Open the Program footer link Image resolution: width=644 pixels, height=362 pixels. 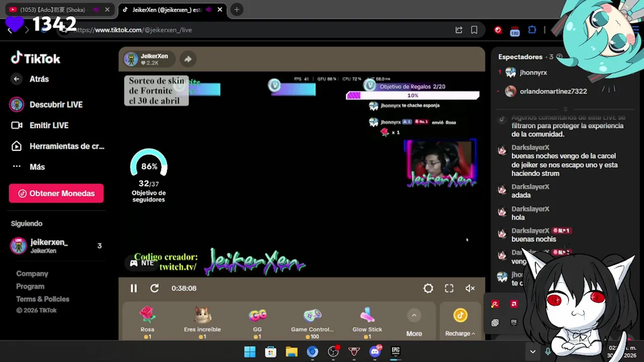[x=30, y=286]
